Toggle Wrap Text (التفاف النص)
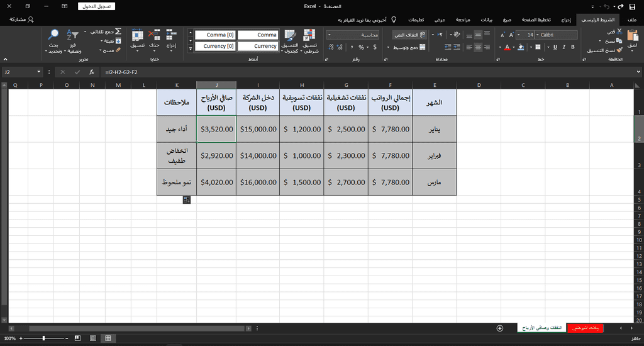Viewport: 644px width, 346px height. 409,35
